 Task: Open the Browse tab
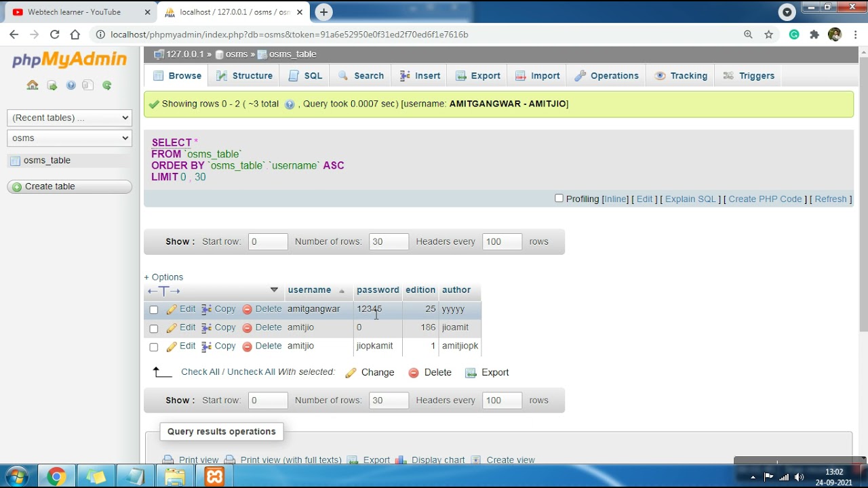pyautogui.click(x=178, y=76)
